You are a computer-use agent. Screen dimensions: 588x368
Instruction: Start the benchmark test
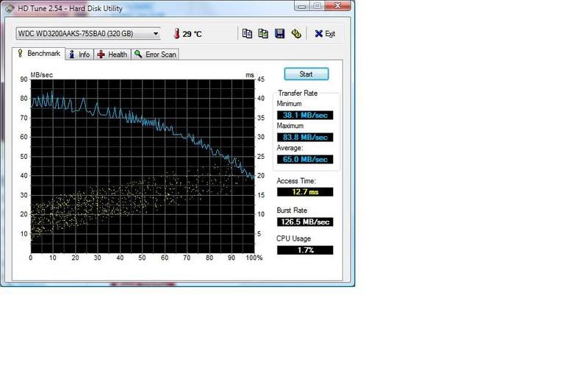coord(306,74)
